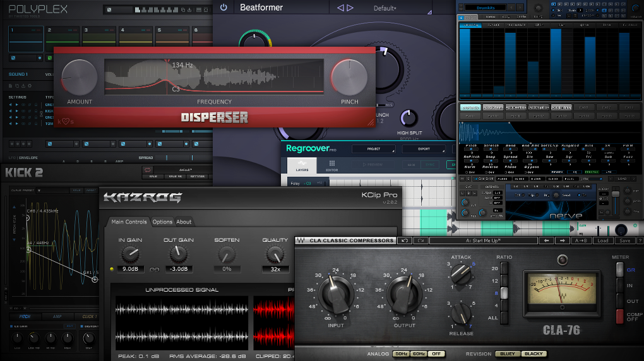
Task: Click the G#1 pitch envelope end node
Action: click(95, 280)
